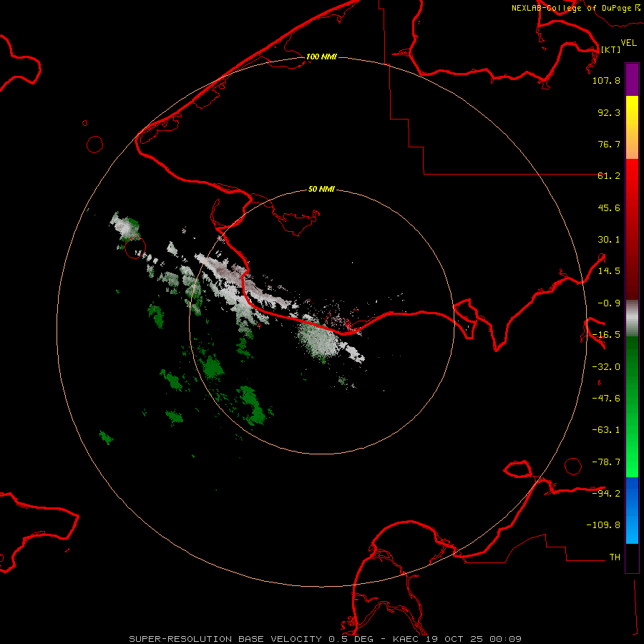This screenshot has width=644, height=644.
Task: Click the -78.7 velocity scale value
Action: [606, 462]
